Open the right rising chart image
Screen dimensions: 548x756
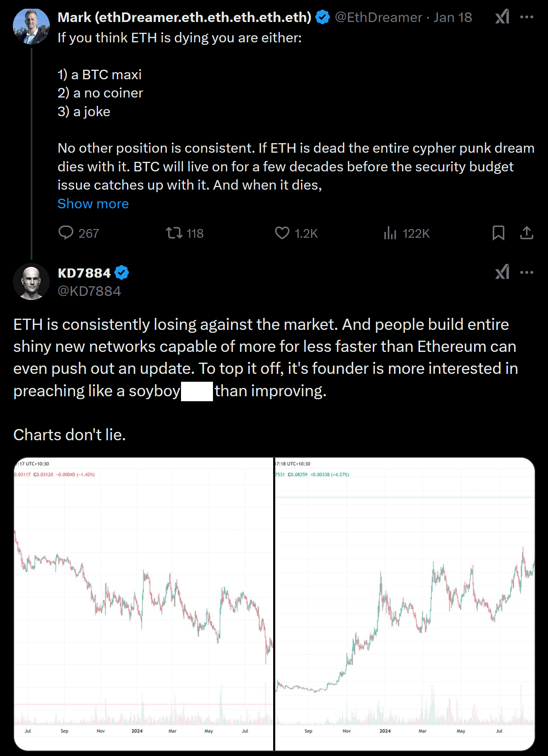(405, 603)
